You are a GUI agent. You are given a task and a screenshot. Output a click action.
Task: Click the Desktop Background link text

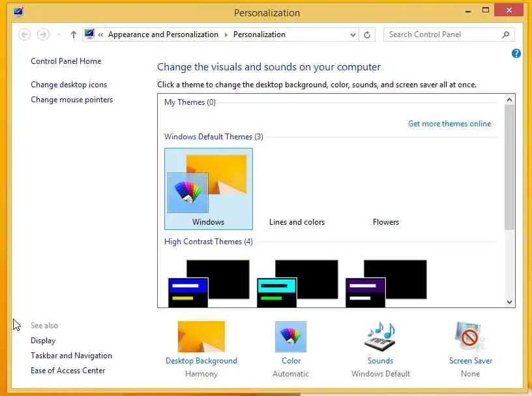(201, 361)
